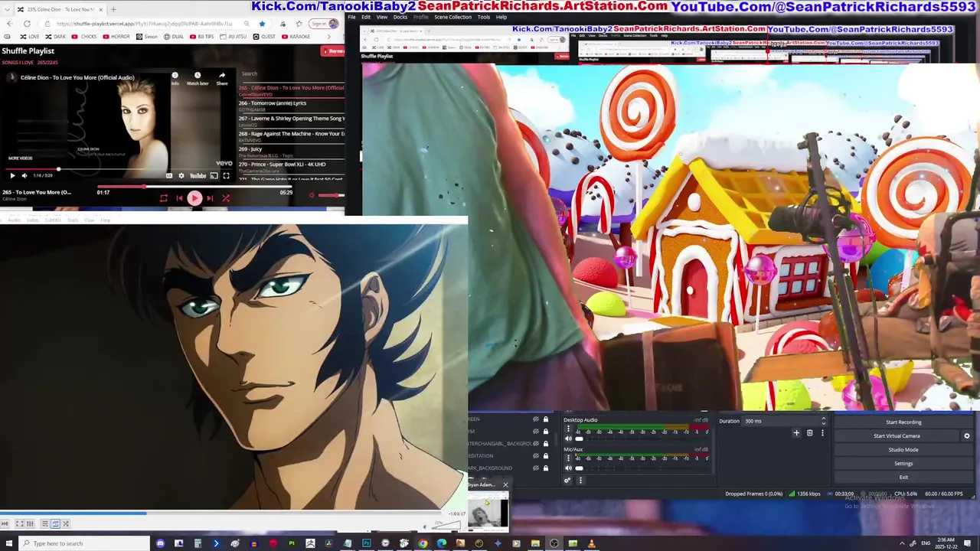Add a transition with the plus icon
980x551 pixels.
coord(796,433)
